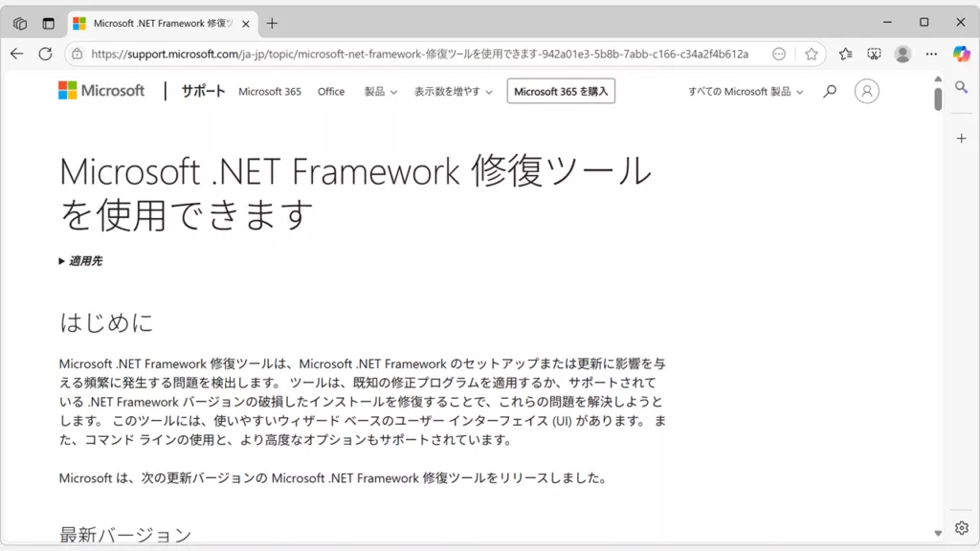View site information lock icon
The height and width of the screenshot is (551, 980).
point(77,54)
